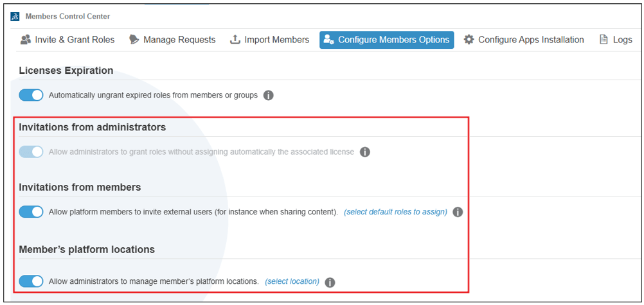
Task: Open the Logs tab
Action: point(616,40)
